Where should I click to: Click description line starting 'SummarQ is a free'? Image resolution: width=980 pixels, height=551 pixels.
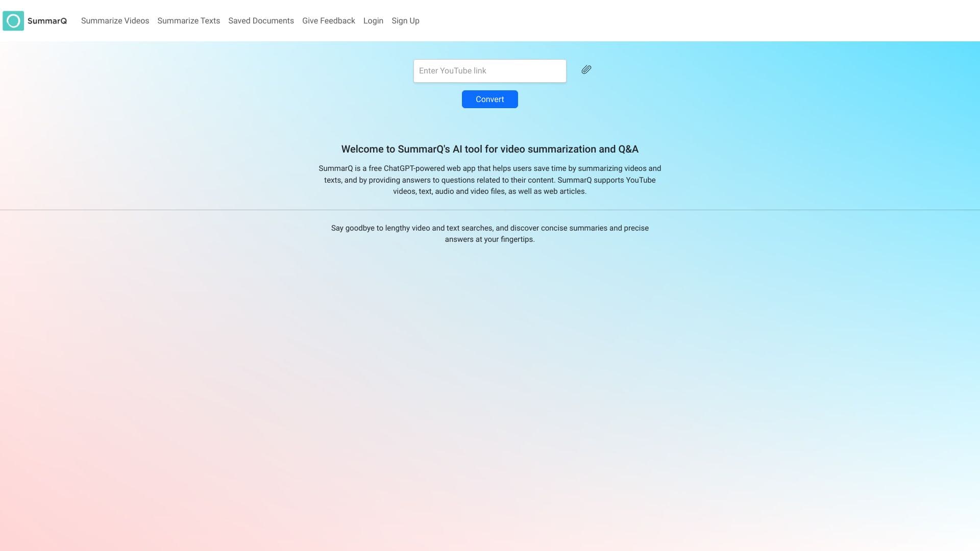pos(489,168)
